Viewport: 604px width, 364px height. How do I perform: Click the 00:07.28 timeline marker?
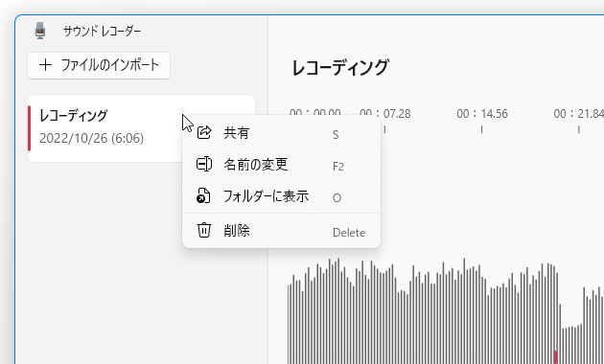tap(384, 114)
